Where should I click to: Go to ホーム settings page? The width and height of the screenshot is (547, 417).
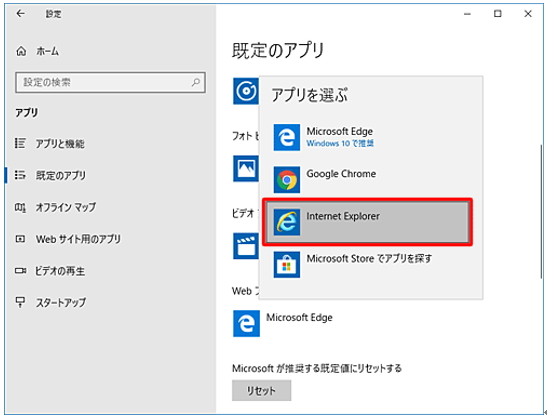click(47, 52)
